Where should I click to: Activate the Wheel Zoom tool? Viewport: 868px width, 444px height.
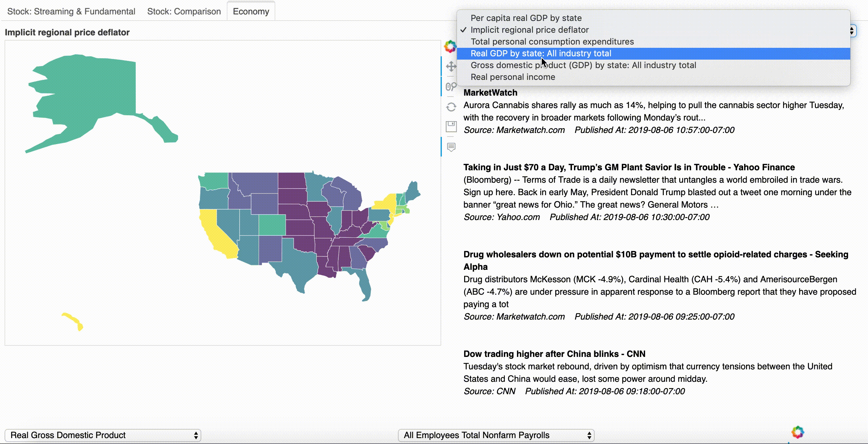(x=451, y=86)
